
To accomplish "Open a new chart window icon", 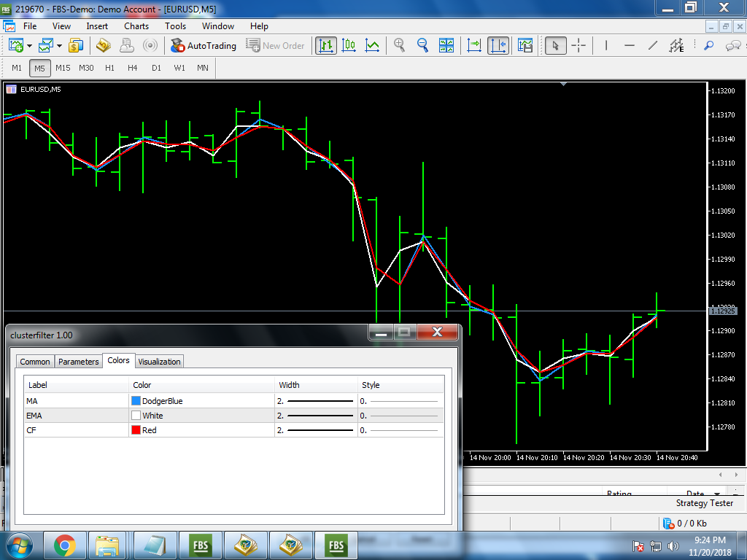I will pyautogui.click(x=16, y=46).
